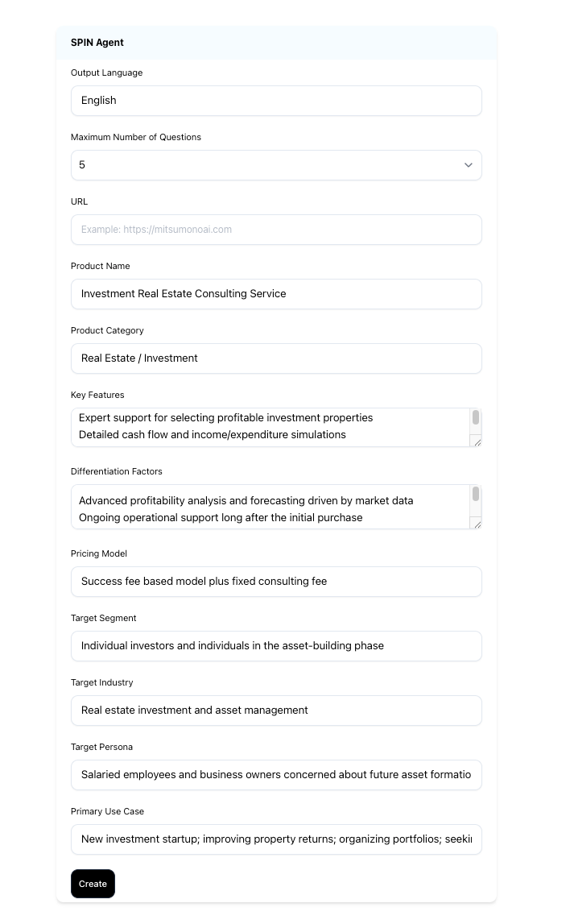Click the chevron arrow on questions dropdown
Viewport: 574px width, 924px height.
pyautogui.click(x=469, y=165)
